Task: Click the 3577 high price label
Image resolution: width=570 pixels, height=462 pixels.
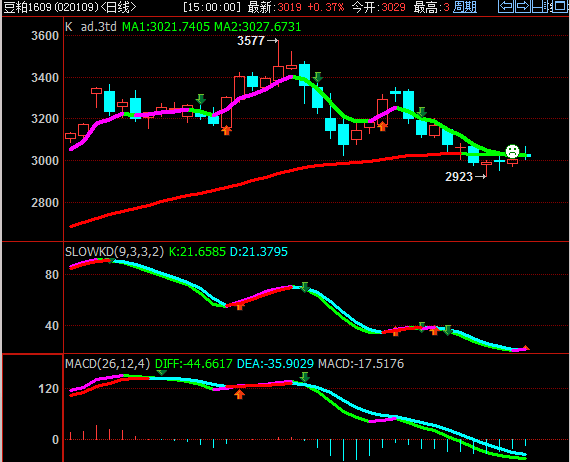Action: point(251,41)
